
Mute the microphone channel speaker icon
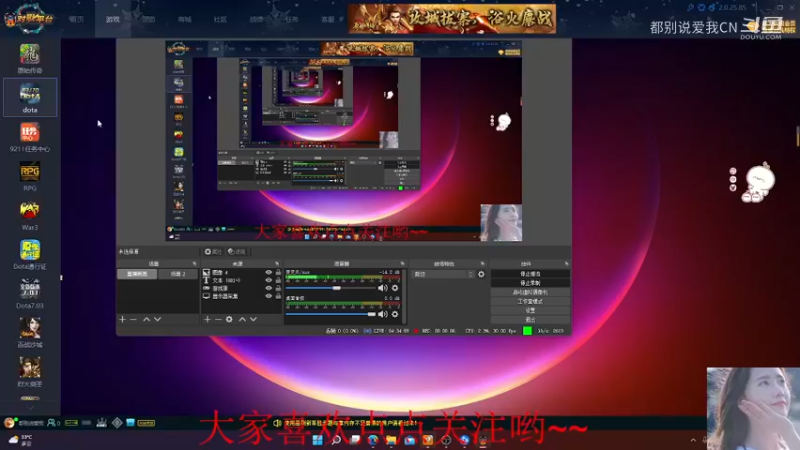tap(383, 288)
